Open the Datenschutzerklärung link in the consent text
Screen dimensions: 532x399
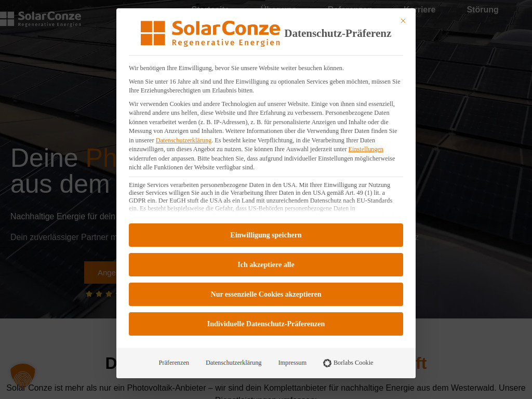point(183,140)
